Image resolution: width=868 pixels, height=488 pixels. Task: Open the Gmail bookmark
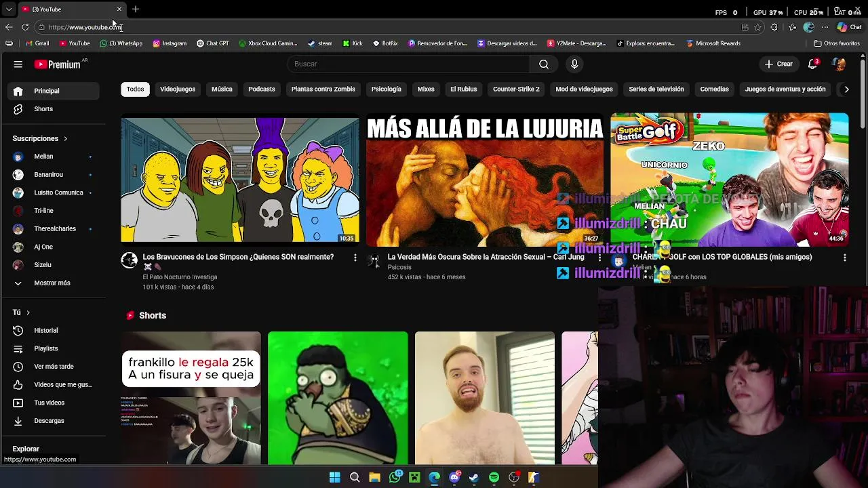tap(37, 43)
